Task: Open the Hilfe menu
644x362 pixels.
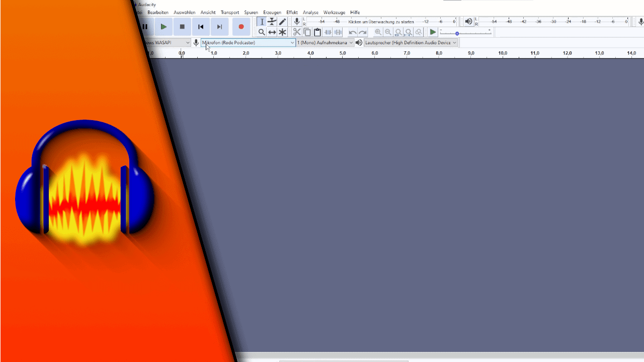Action: point(355,13)
